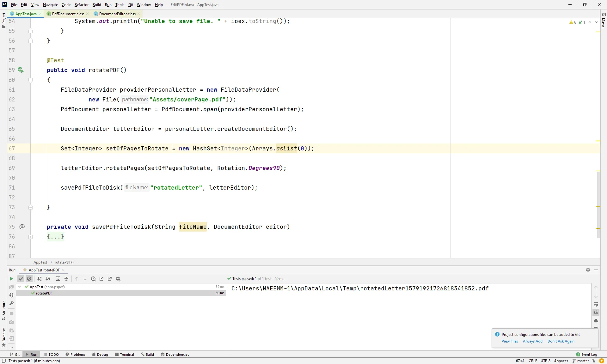The image size is (607, 364).
Task: Change UTF-8 file encoding
Action: (545, 361)
